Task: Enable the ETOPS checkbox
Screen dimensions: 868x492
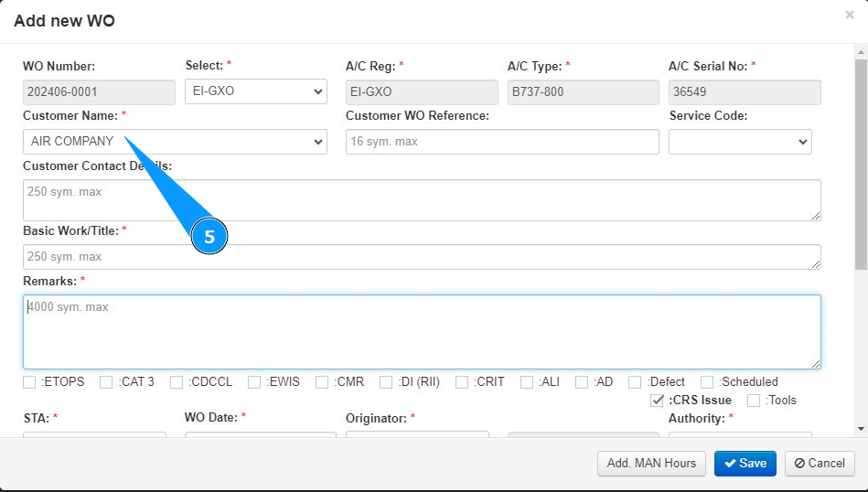Action: pyautogui.click(x=30, y=382)
